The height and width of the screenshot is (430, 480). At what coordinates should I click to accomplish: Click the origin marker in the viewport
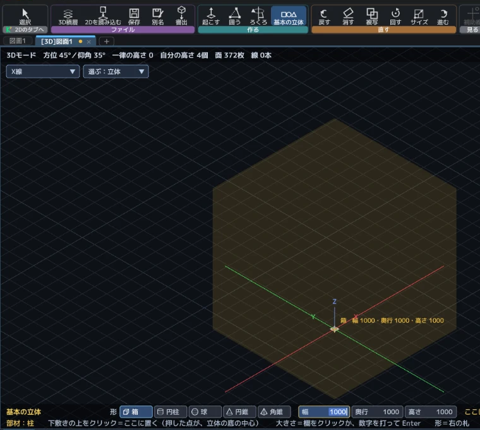click(x=334, y=329)
